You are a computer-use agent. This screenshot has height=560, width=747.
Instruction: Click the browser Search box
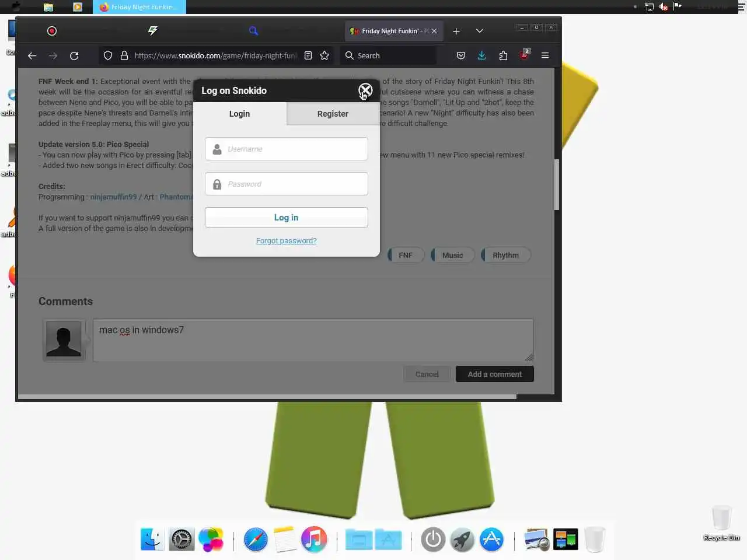pyautogui.click(x=389, y=55)
